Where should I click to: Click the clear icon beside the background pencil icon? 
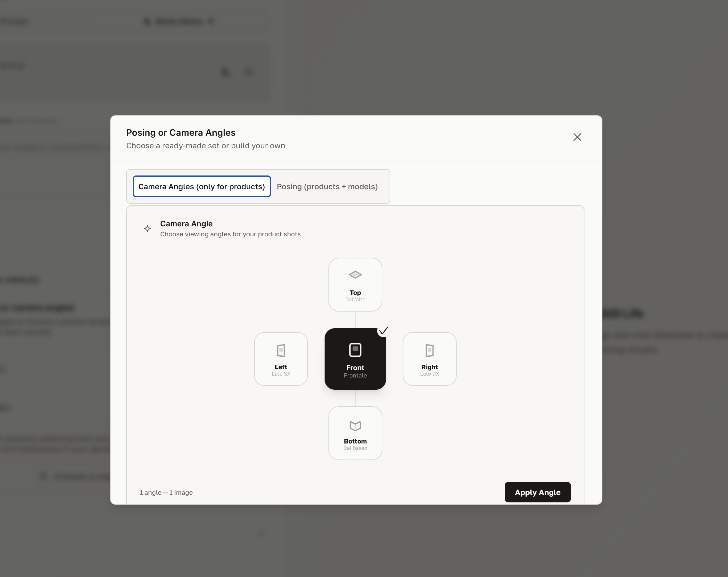[249, 71]
